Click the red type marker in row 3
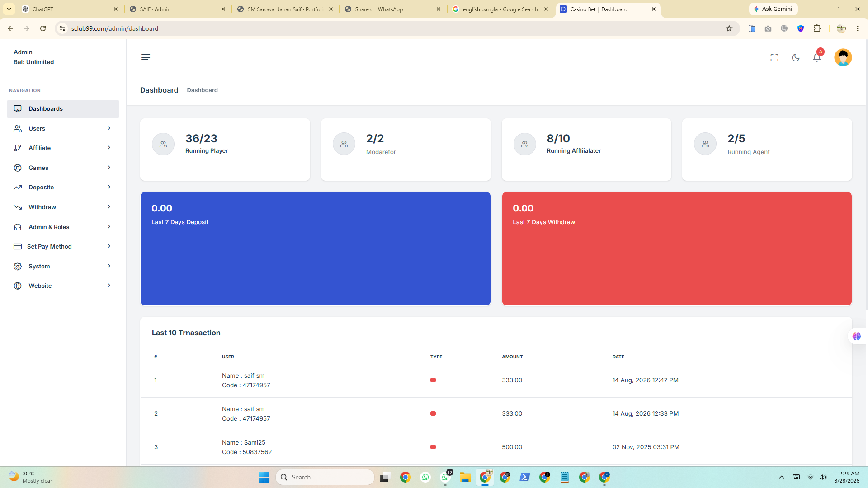Image resolution: width=868 pixels, height=488 pixels. click(433, 447)
